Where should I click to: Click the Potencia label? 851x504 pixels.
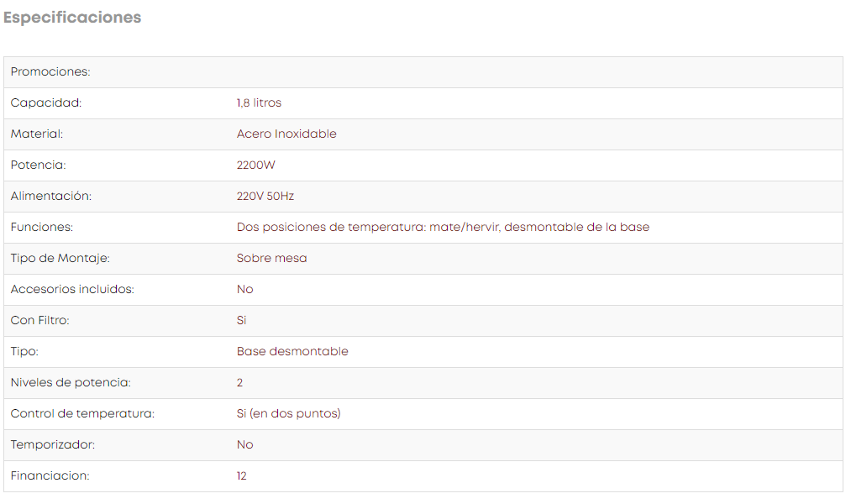tap(38, 165)
